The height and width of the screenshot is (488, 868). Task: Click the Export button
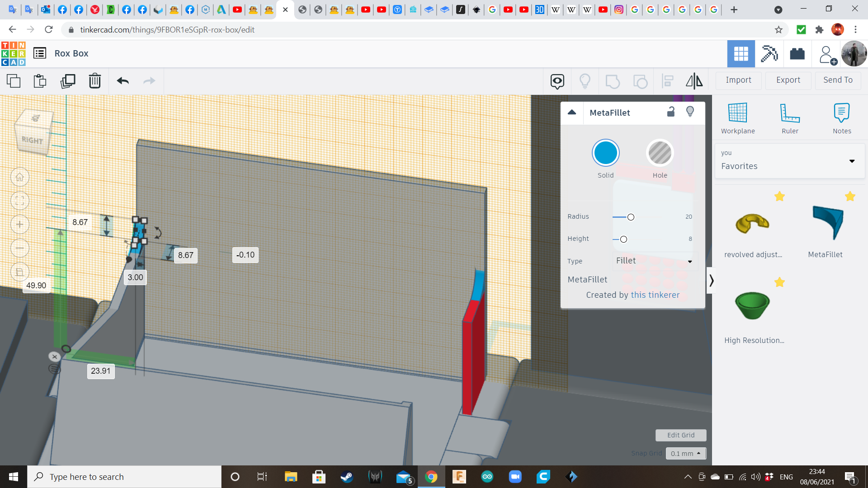[788, 80]
